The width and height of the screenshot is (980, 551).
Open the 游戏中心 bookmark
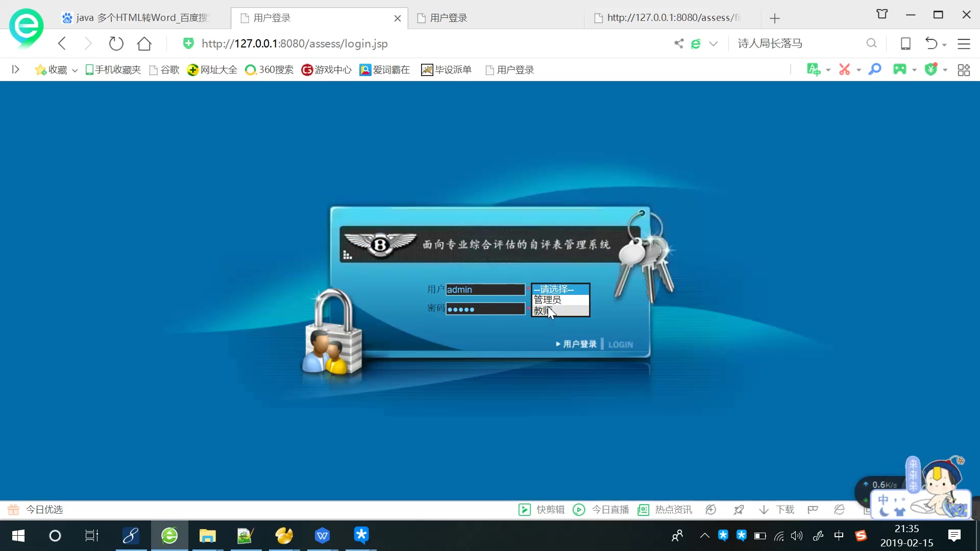pyautogui.click(x=327, y=70)
